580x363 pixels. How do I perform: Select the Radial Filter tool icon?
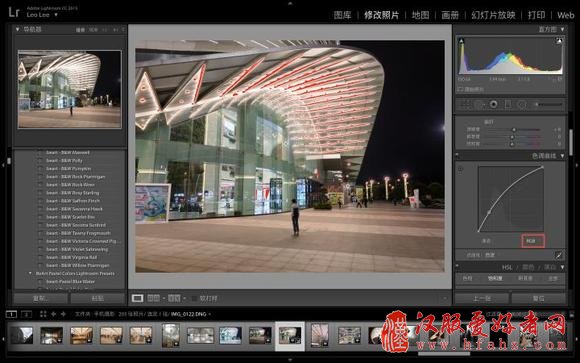point(522,105)
